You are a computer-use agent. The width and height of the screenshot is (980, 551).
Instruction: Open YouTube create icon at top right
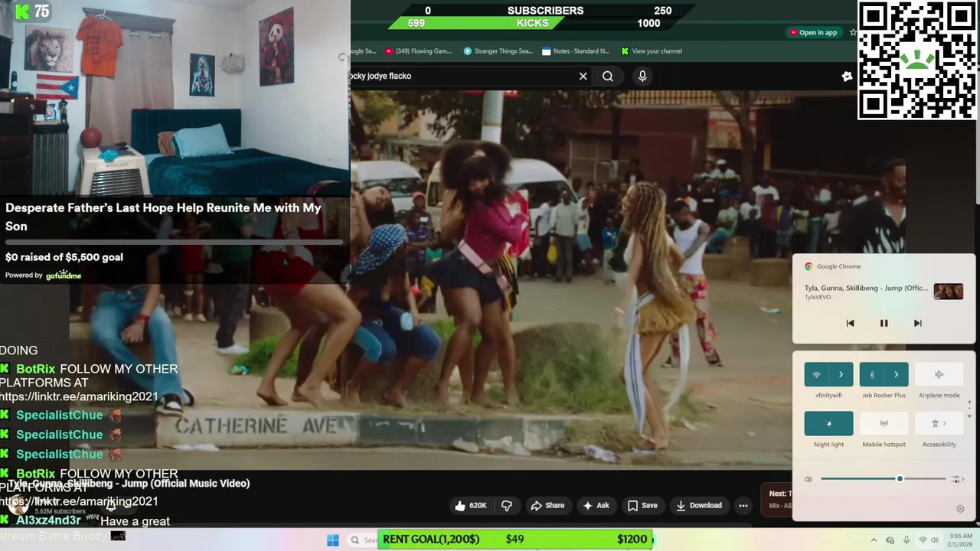847,76
